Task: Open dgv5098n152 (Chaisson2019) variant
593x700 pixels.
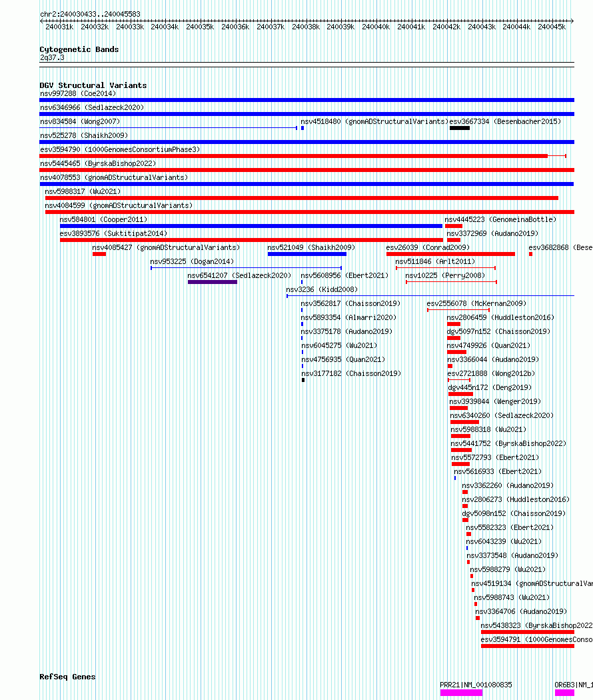Action: (514, 513)
